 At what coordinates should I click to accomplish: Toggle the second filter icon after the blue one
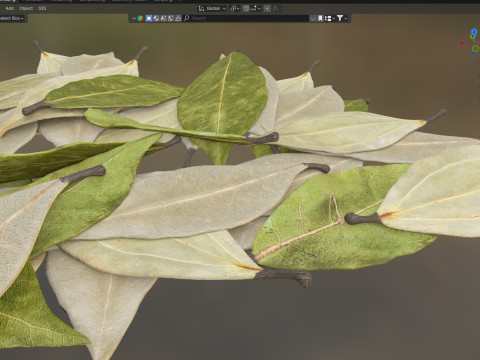tap(156, 18)
